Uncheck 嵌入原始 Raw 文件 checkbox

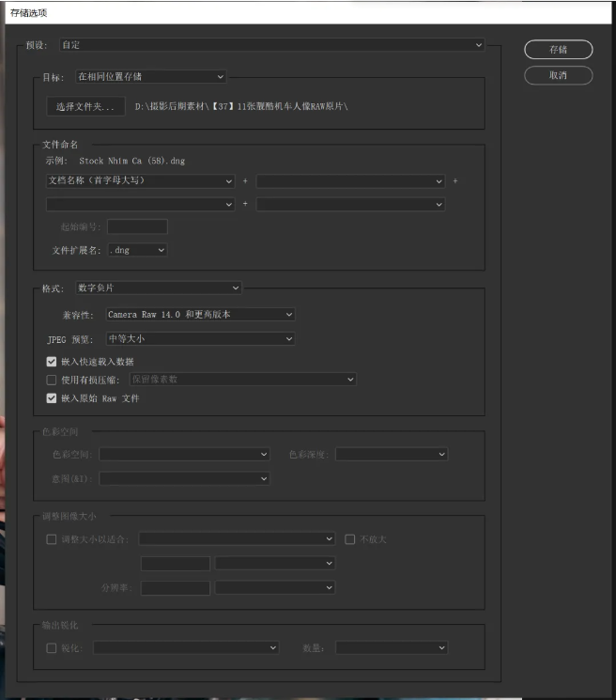[52, 398]
